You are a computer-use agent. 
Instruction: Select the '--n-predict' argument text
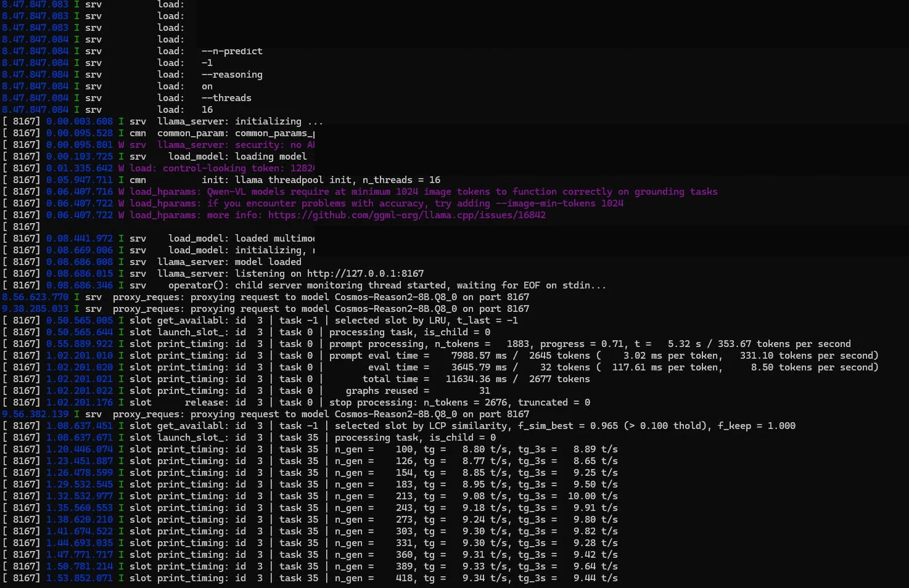click(232, 51)
